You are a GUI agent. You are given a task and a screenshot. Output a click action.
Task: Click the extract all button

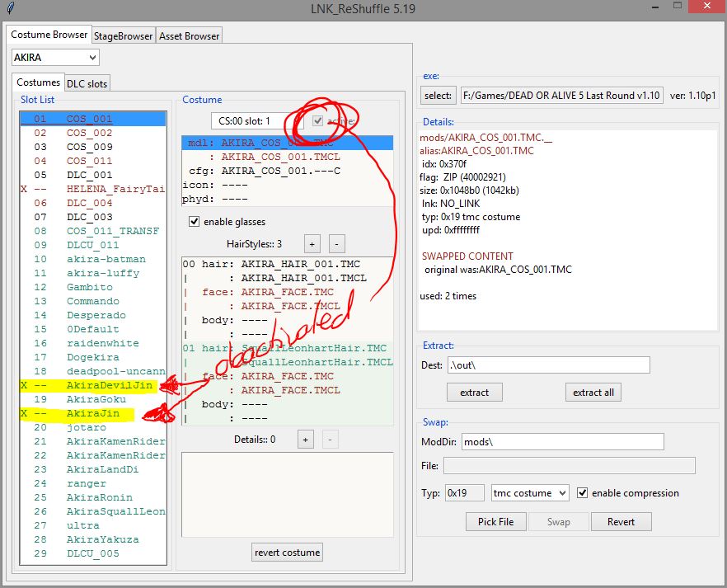coord(593,393)
